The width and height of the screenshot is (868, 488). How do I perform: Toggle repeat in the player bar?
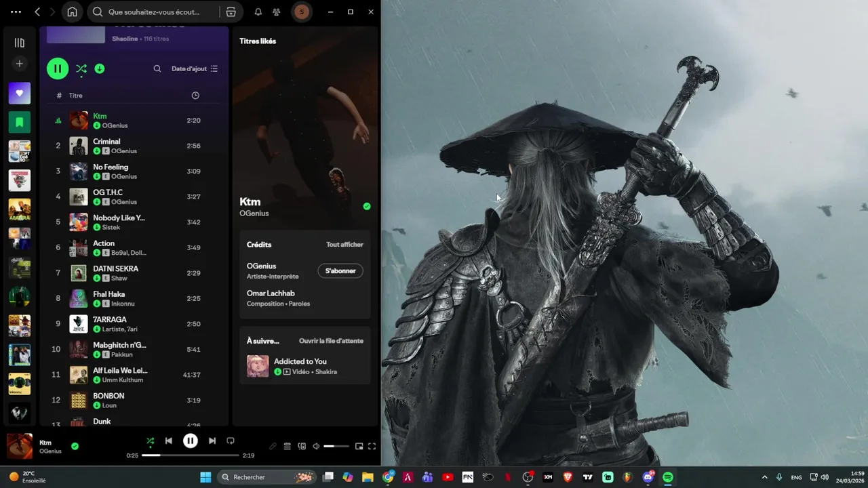(231, 441)
